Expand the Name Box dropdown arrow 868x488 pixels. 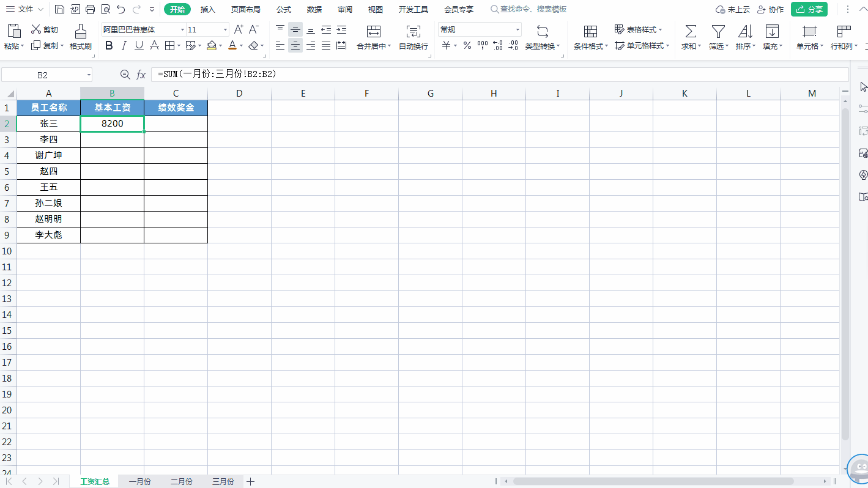coord(89,75)
